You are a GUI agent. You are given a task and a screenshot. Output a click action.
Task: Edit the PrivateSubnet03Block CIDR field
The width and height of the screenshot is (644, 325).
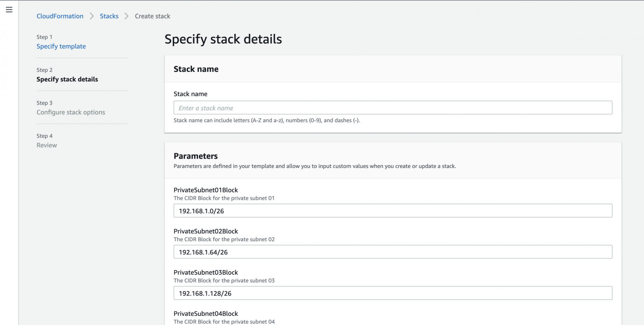tap(392, 293)
